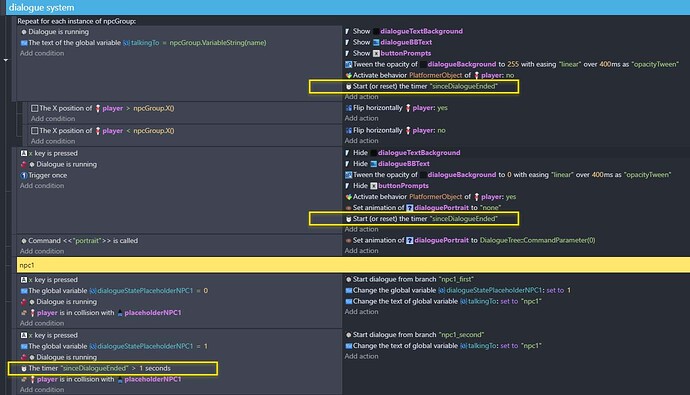Select x key condition above dialogueStatePlaceholderNPC1 = 1
This screenshot has width=690, height=395.
49,335
